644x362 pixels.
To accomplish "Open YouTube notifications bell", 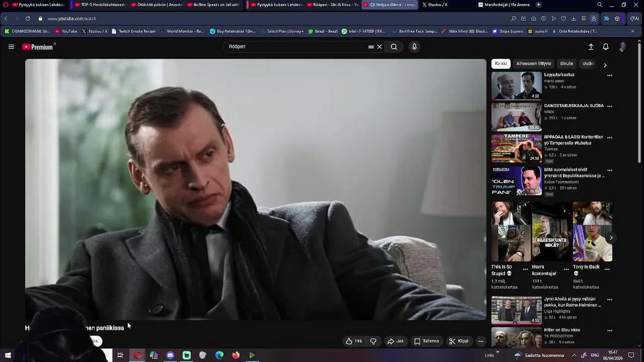I will pos(606,47).
